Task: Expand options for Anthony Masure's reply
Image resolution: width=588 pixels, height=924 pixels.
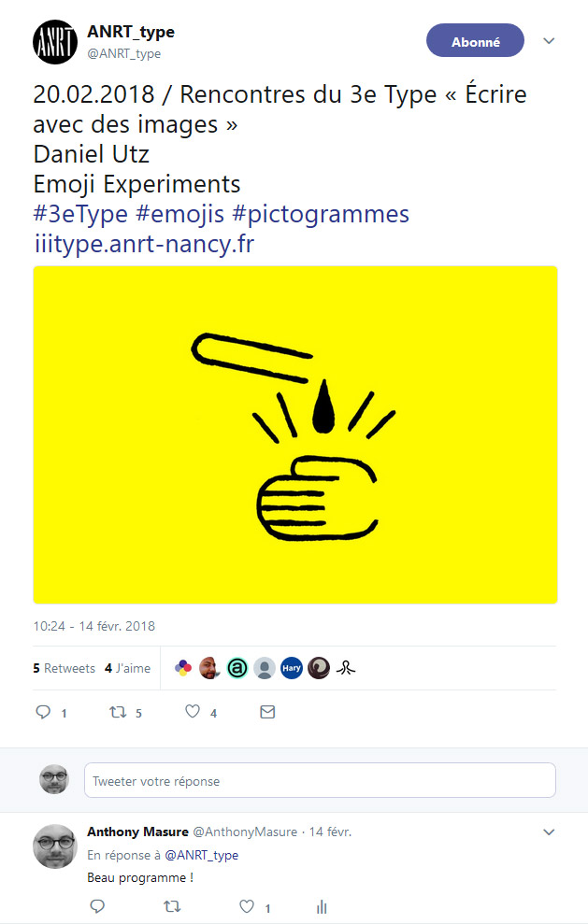Action: coord(550,832)
